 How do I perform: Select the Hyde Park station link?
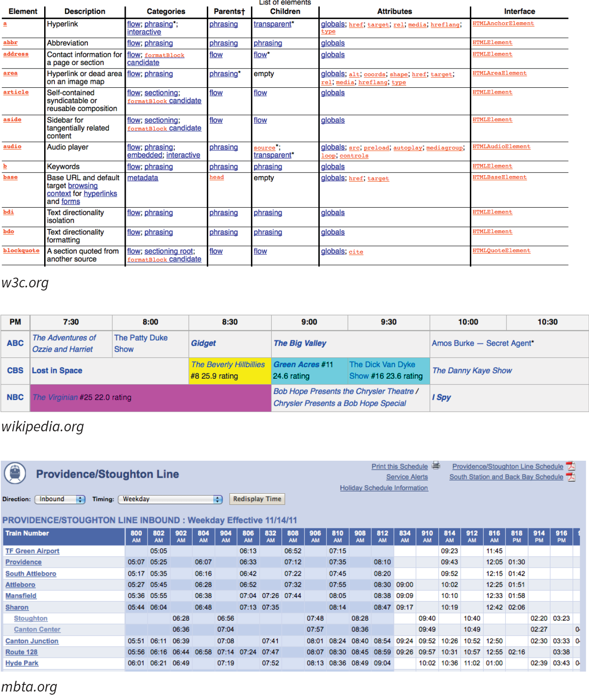coord(22,663)
